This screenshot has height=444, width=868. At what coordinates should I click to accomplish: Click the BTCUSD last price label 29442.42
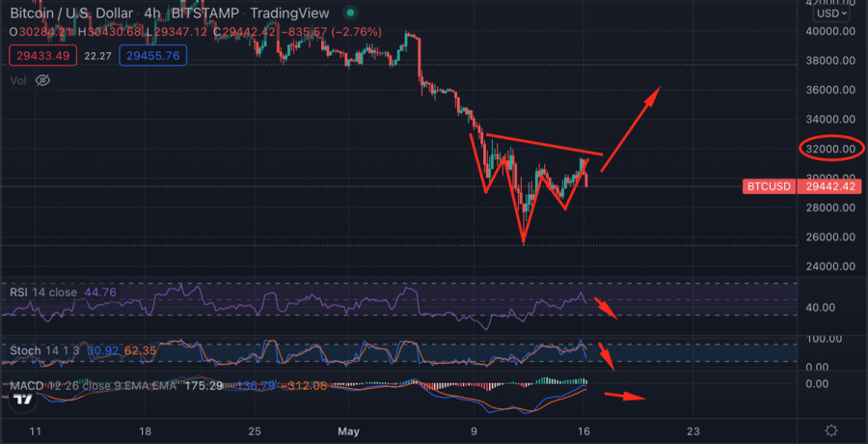(x=801, y=187)
